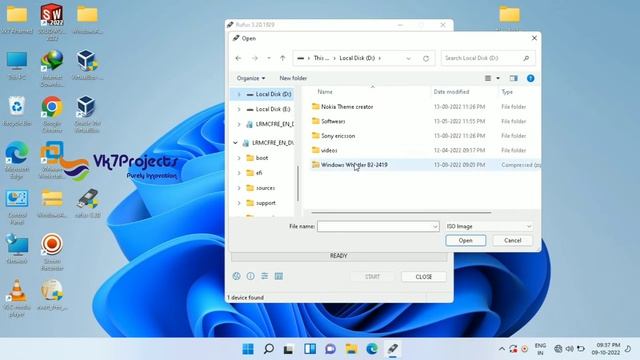
Task: Open VLC media player desktop shortcut
Action: pos(17,298)
